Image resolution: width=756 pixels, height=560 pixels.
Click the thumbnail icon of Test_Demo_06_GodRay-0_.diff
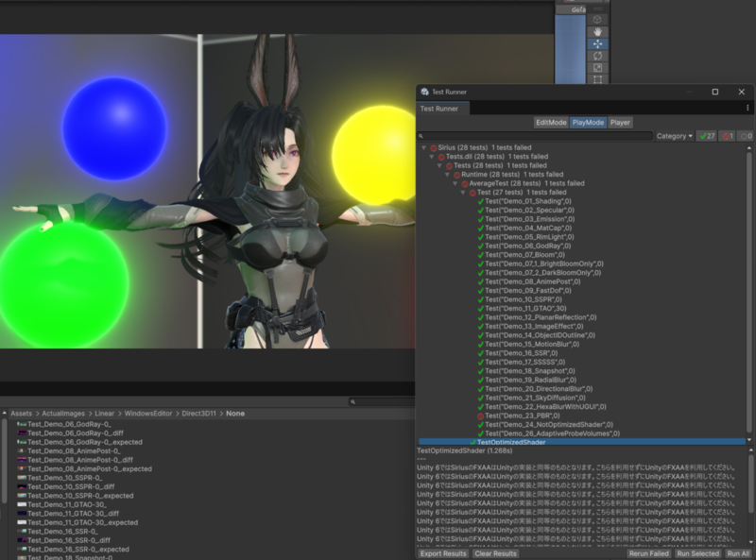tap(22, 433)
